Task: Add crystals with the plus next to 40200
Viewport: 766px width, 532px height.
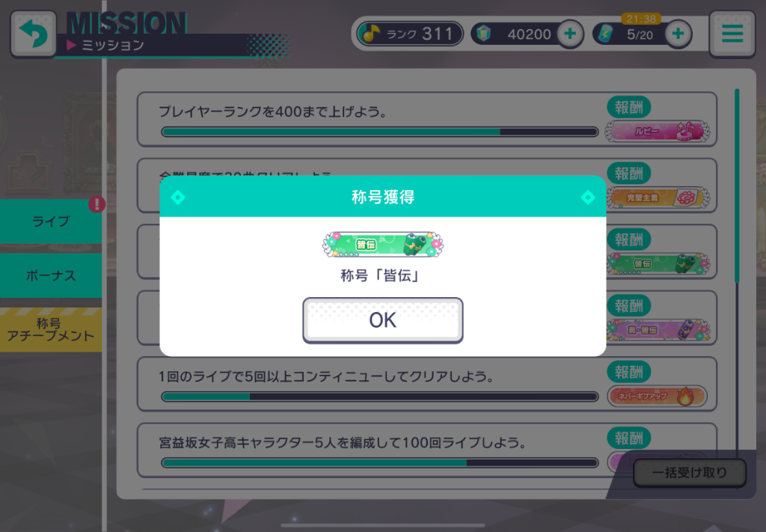Action: (569, 34)
